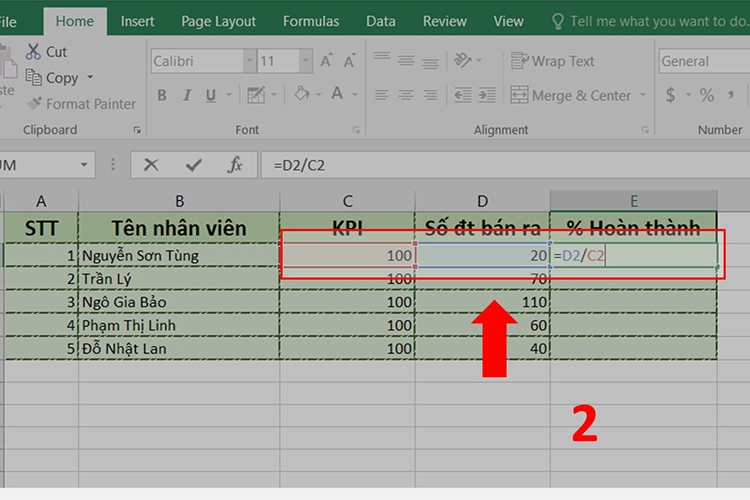Select column C header
Image resolution: width=750 pixels, height=500 pixels.
(x=347, y=201)
